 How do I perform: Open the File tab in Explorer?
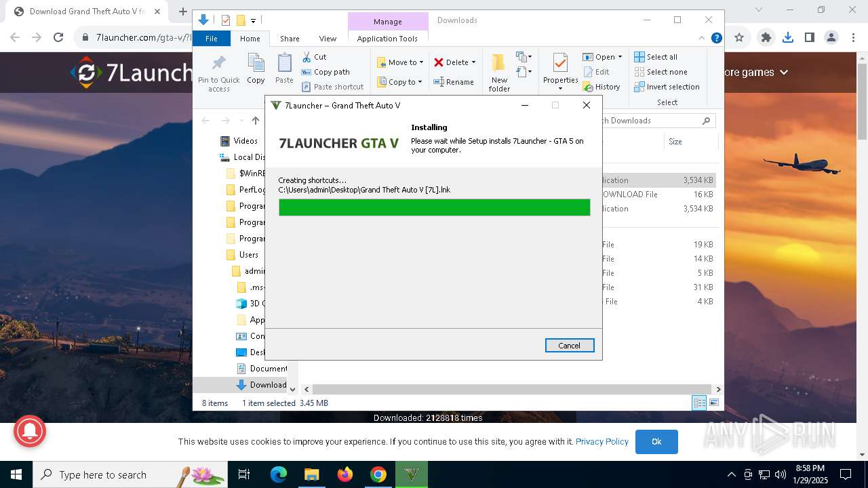point(212,39)
